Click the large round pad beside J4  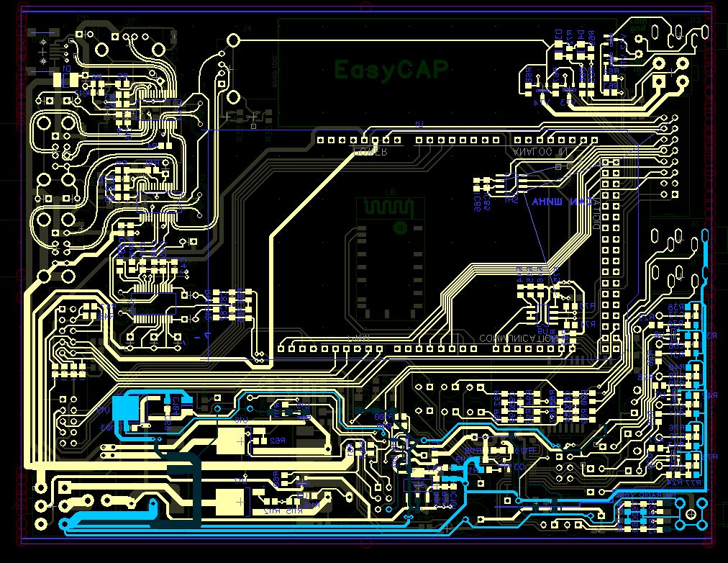point(233,40)
